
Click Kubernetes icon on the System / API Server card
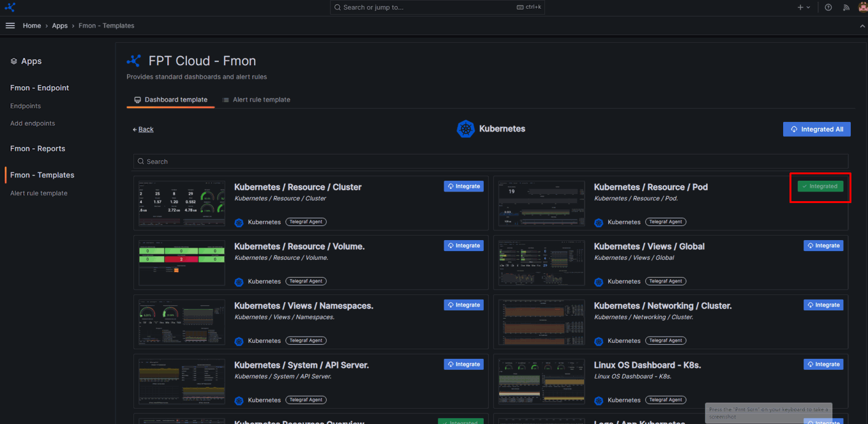coord(239,400)
